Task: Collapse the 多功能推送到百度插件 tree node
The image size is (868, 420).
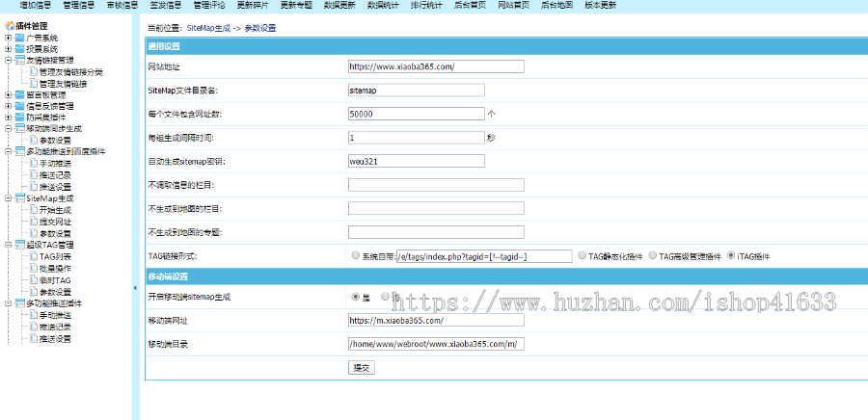Action: (9, 151)
